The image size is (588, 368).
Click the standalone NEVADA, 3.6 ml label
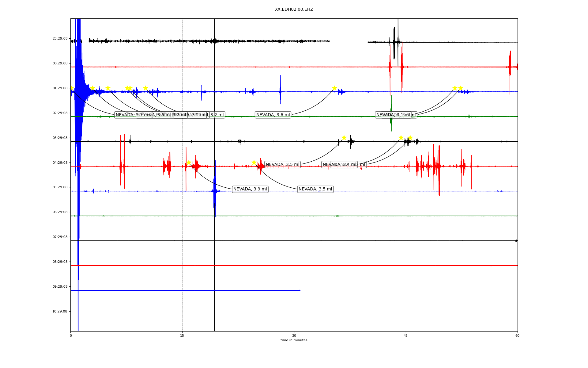click(x=273, y=115)
